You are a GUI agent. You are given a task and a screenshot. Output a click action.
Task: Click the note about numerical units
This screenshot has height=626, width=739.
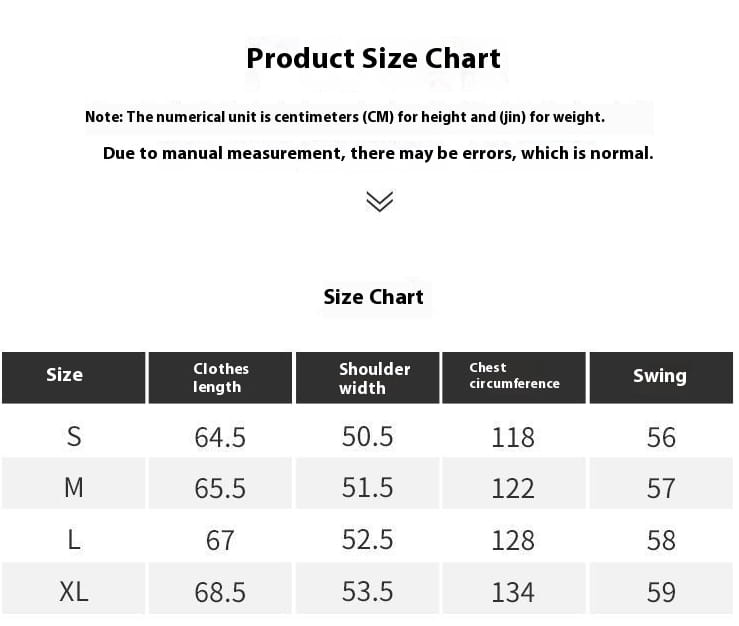tap(344, 117)
